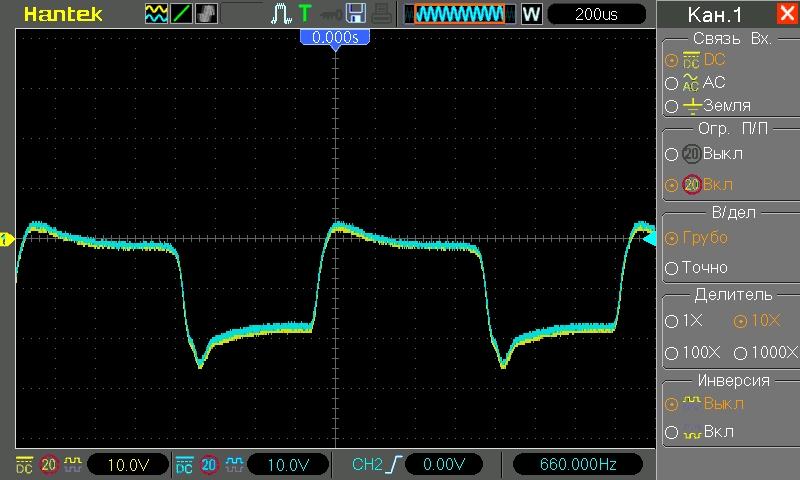The height and width of the screenshot is (480, 800).
Task: Click the W window mode icon
Action: pos(531,14)
